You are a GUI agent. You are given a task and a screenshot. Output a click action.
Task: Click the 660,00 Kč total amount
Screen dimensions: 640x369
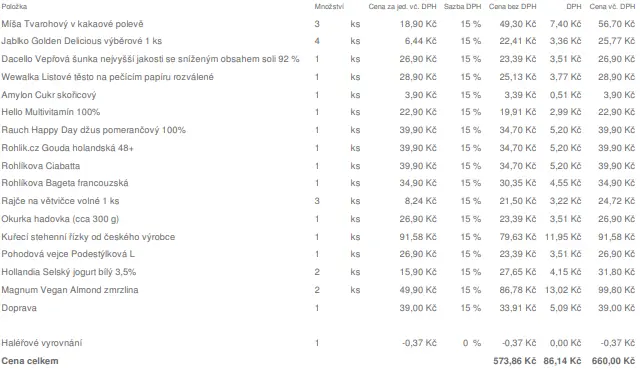[x=613, y=361]
